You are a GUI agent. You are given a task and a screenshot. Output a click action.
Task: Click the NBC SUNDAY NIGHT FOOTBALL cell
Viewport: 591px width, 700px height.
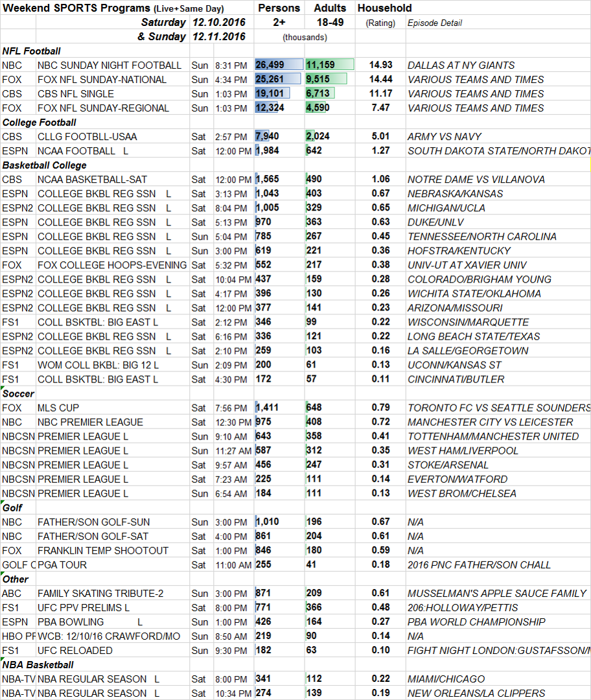coord(110,65)
